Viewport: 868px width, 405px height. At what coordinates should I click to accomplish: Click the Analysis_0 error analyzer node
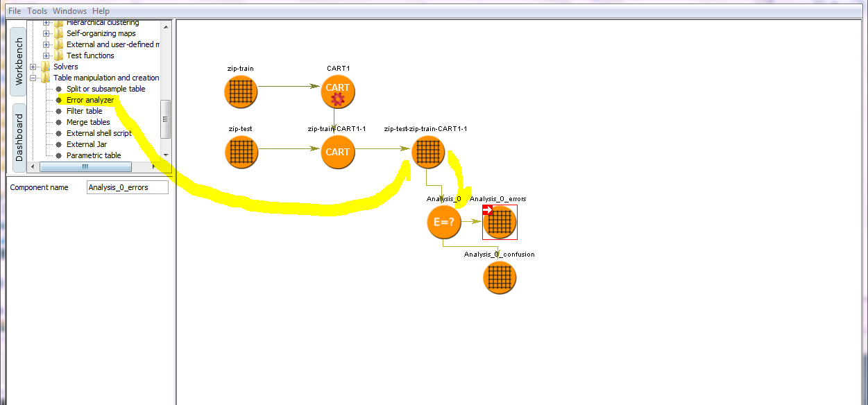tap(444, 222)
